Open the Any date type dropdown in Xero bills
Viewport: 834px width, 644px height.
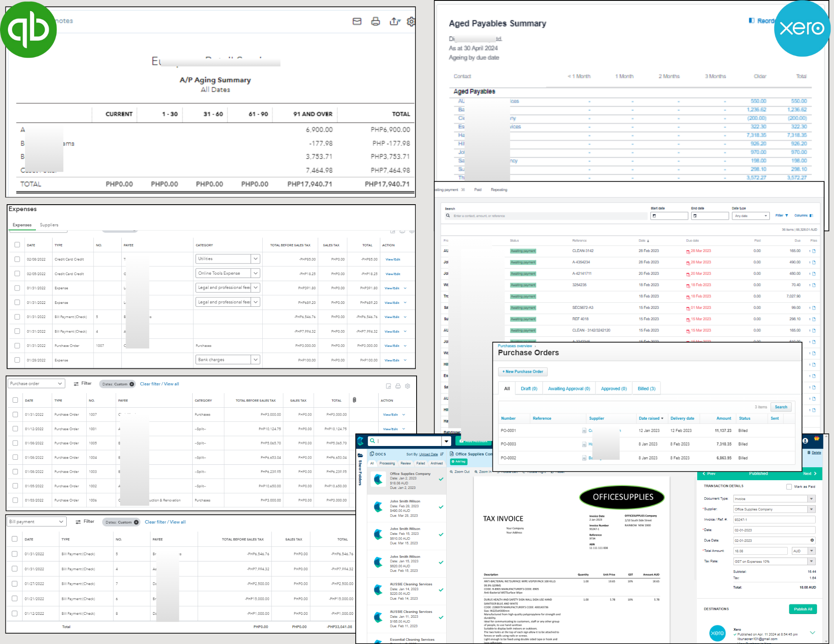coord(750,216)
